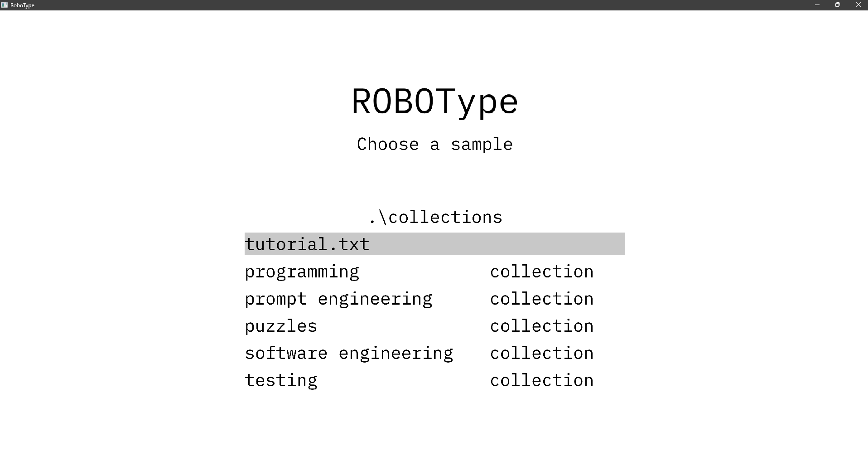Viewport: 868px width, 466px height.
Task: Restore down the RoboType window
Action: coord(838,5)
